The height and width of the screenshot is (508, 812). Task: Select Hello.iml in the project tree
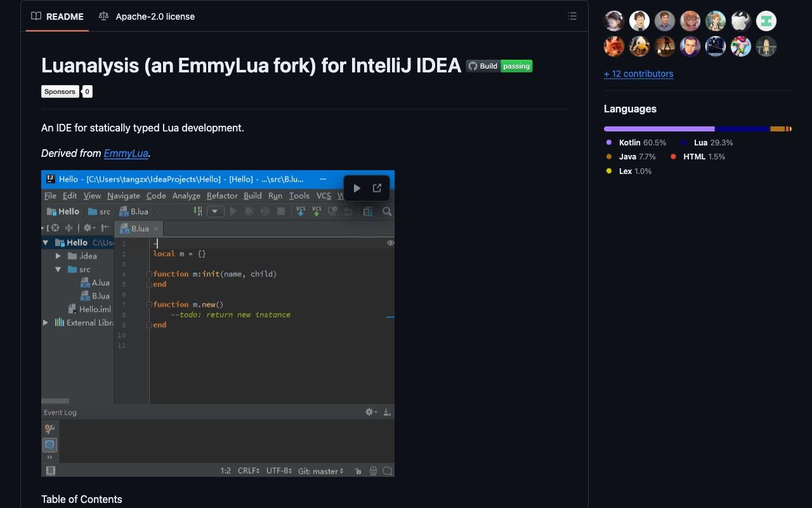click(90, 309)
